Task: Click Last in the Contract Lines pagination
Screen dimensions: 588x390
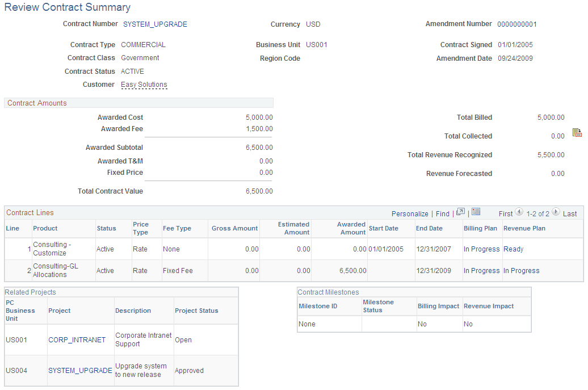Action: 571,214
